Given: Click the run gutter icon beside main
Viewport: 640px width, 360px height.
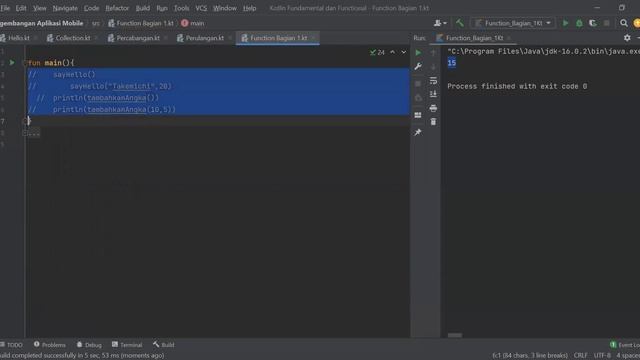Looking at the screenshot, I should (12, 62).
